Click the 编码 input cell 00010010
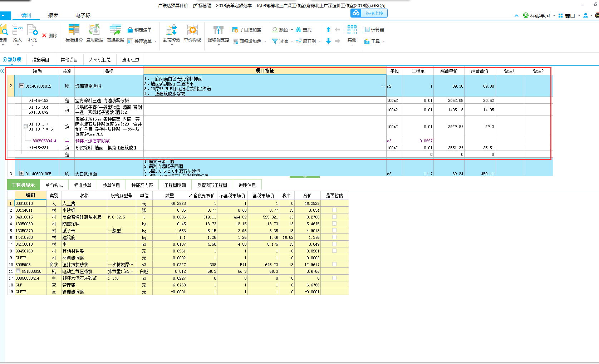Screen dimensions: 599x364 (x=30, y=203)
